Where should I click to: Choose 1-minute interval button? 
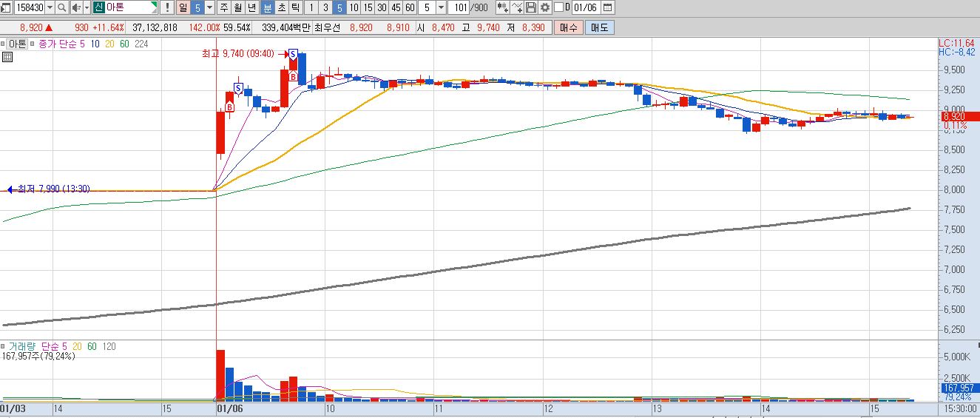pyautogui.click(x=311, y=7)
